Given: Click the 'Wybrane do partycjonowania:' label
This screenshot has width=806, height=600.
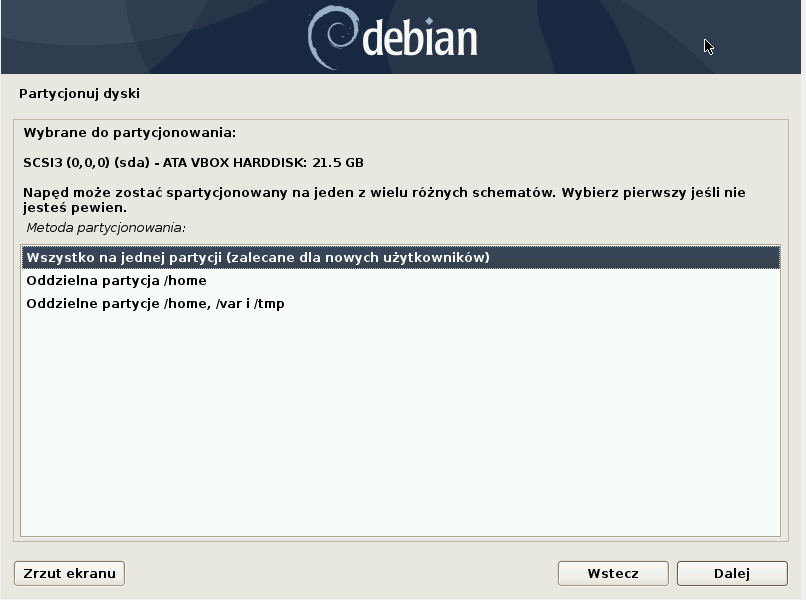Looking at the screenshot, I should point(129,132).
